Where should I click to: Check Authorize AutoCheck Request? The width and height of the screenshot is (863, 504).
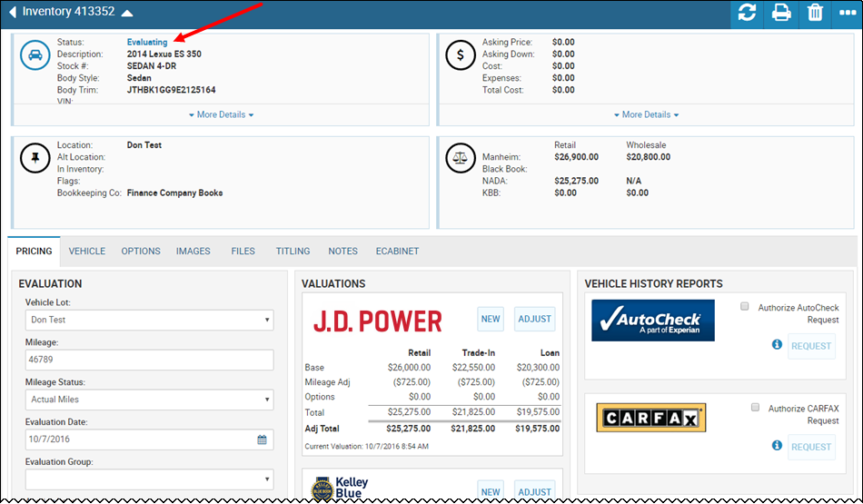click(x=745, y=306)
